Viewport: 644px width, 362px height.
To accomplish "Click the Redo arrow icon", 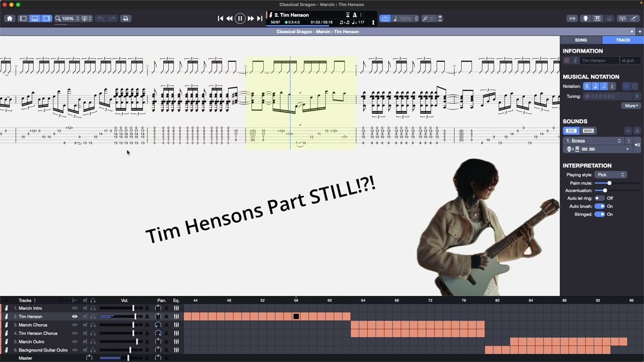I will (112, 19).
